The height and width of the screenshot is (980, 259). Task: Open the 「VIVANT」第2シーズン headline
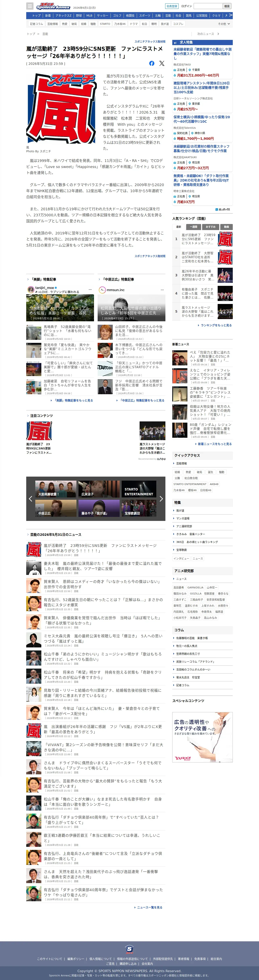103,747
